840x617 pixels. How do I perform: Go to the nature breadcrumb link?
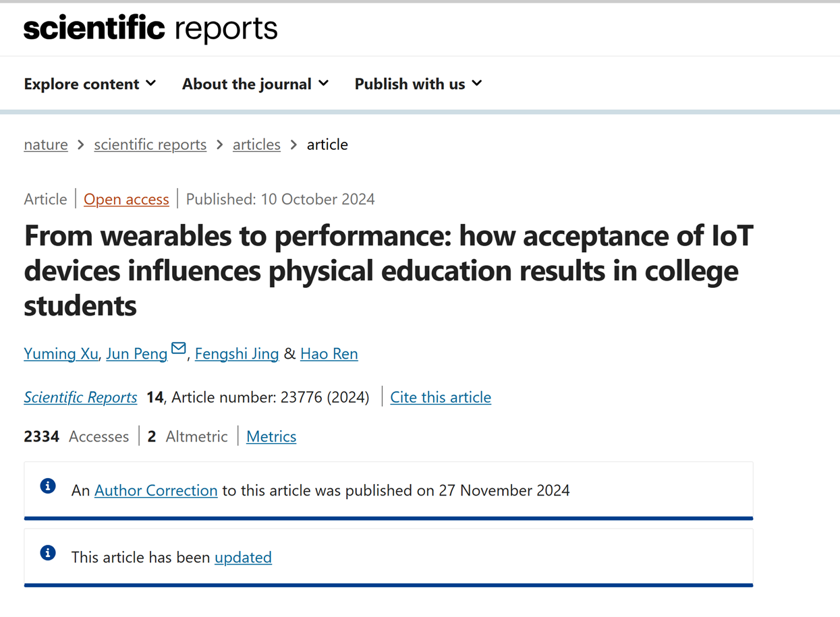[46, 144]
